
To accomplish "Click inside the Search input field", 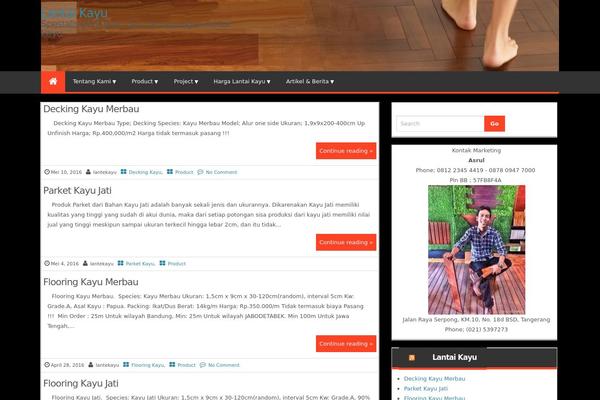I will click(x=440, y=124).
